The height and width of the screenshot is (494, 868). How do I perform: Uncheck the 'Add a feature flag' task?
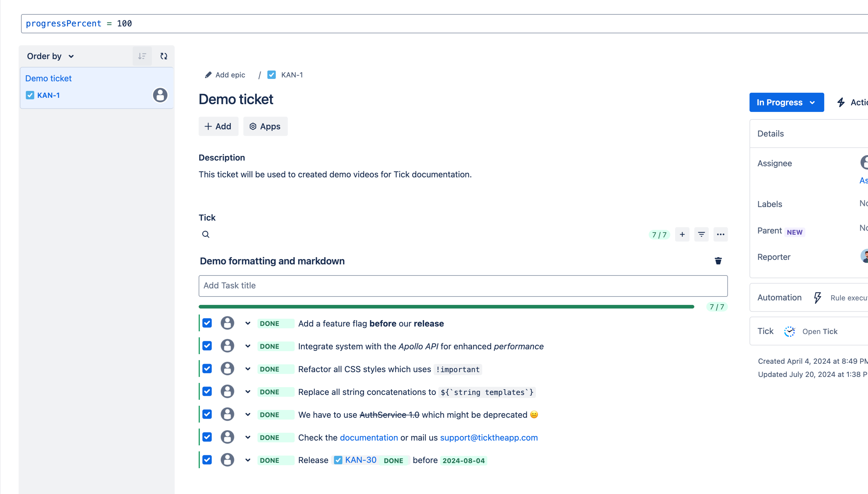[207, 323]
